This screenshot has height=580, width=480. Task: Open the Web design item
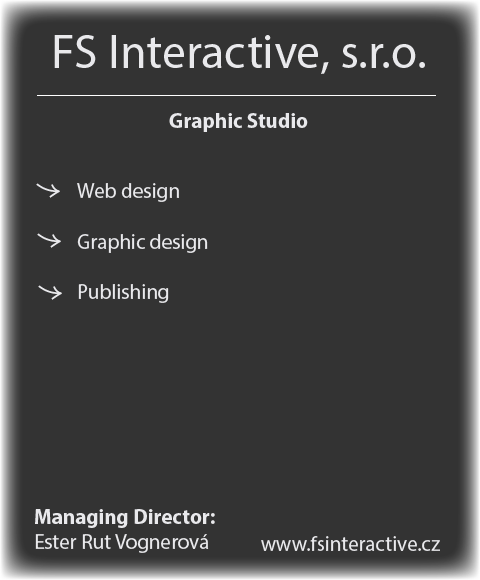(x=128, y=191)
